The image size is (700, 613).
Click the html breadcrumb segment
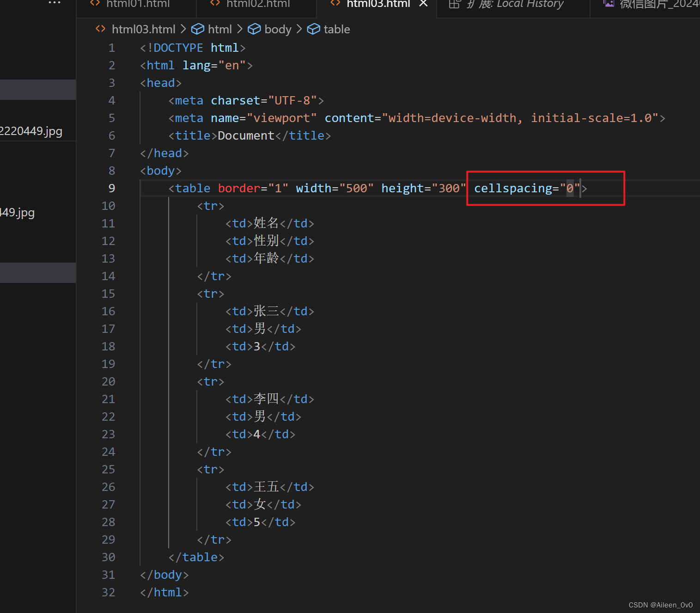(x=220, y=29)
